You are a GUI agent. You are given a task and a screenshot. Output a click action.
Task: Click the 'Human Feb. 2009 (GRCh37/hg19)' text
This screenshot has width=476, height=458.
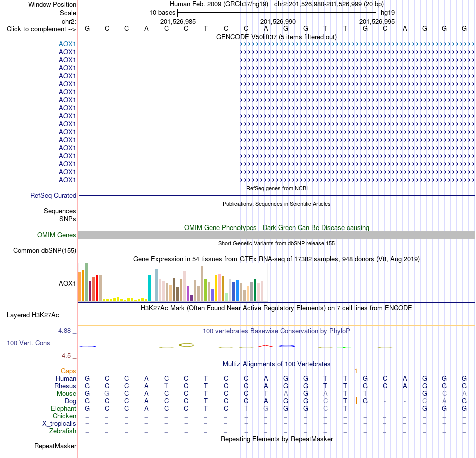218,4
